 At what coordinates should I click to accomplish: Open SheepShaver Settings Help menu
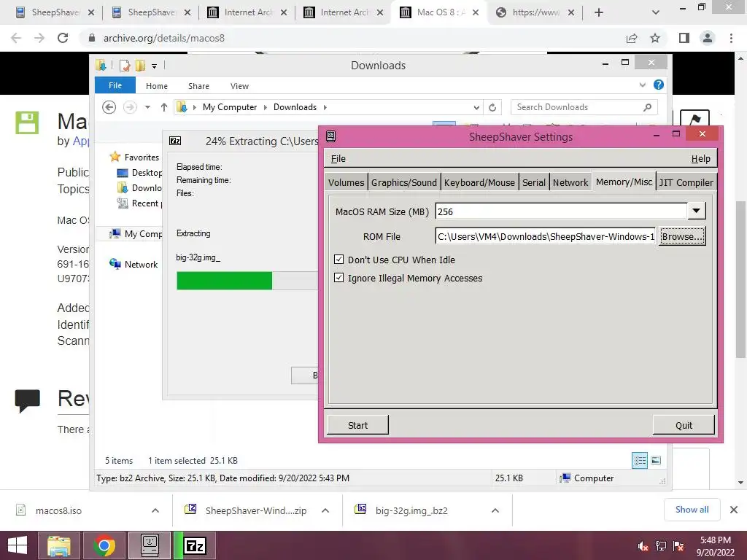click(701, 158)
